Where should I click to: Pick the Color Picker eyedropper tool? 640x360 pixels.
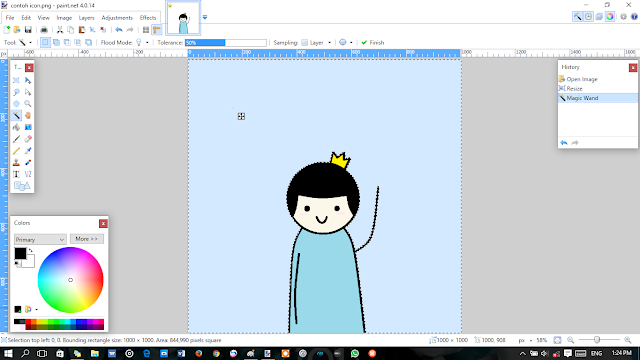28,151
